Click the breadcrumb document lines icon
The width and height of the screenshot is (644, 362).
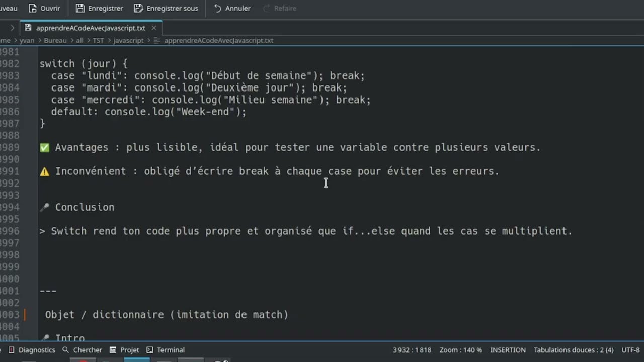(x=156, y=40)
